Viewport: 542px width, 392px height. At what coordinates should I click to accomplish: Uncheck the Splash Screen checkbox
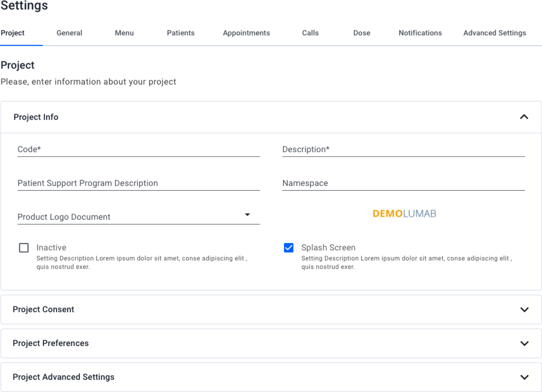coord(289,248)
